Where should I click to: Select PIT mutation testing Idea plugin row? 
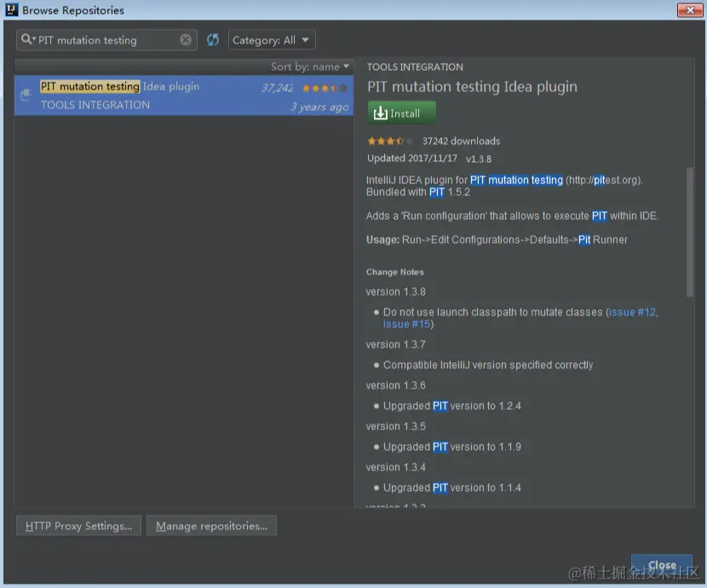(x=184, y=95)
